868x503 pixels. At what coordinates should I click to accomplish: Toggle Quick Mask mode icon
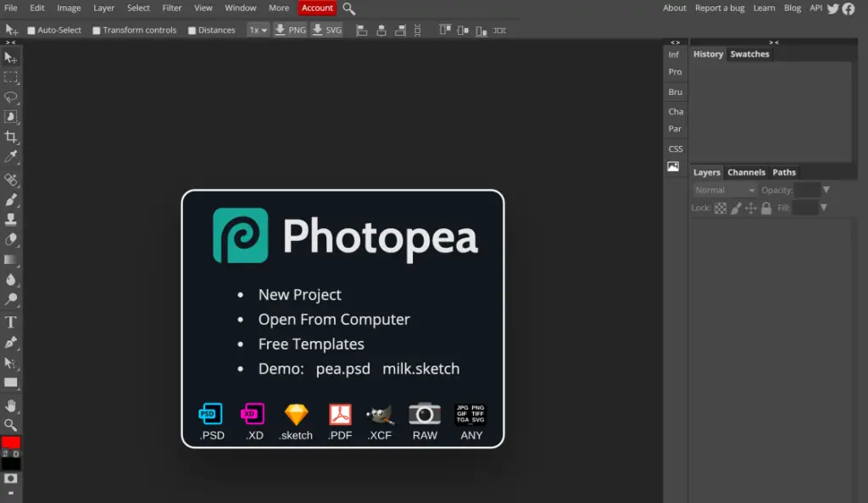click(x=10, y=478)
